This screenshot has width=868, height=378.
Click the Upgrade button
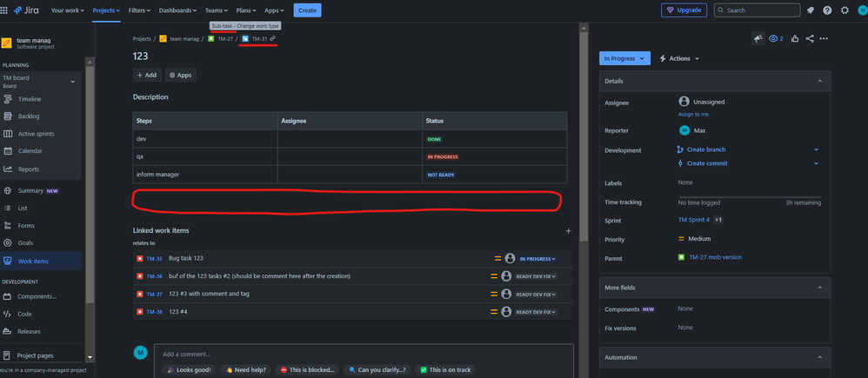[684, 10]
